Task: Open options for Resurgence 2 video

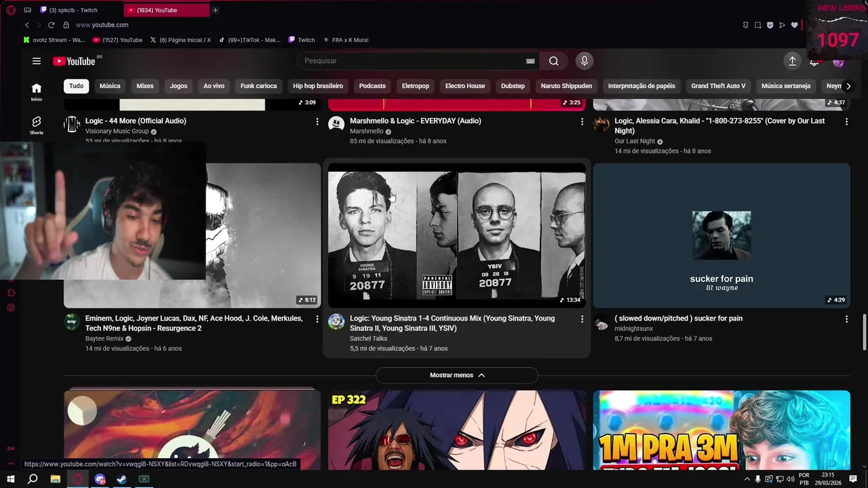Action: [x=317, y=319]
